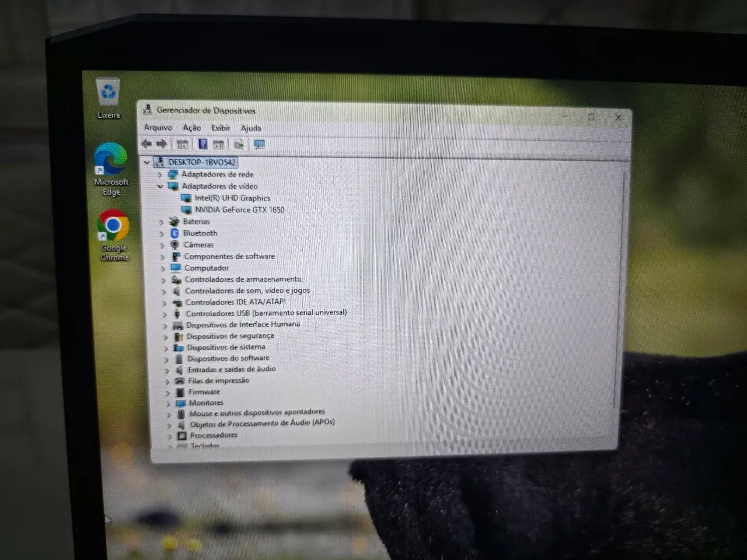The image size is (747, 560).
Task: Open the Microsoft Edge desktop shortcut
Action: pyautogui.click(x=111, y=170)
